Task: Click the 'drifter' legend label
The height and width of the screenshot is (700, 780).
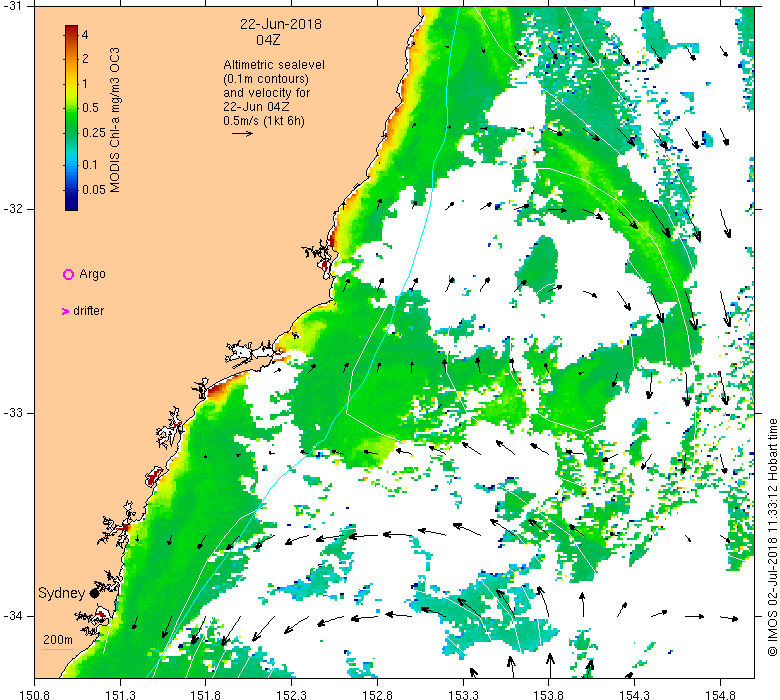Action: point(89,311)
